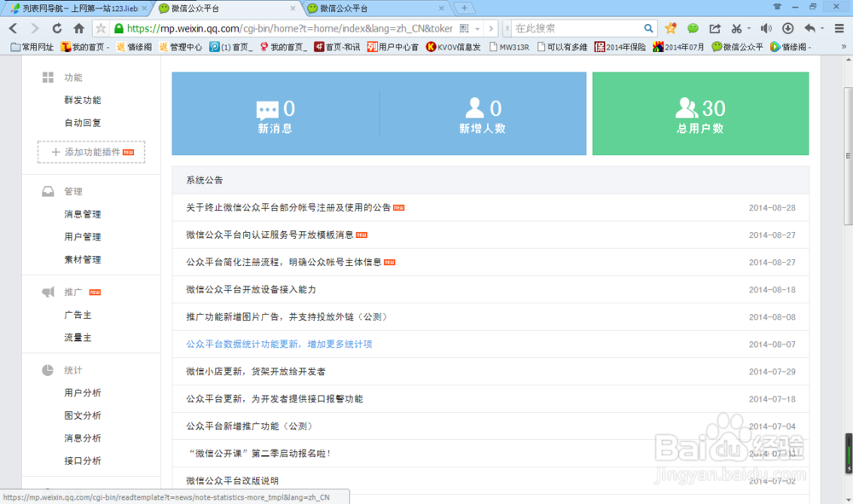
Task: Open a new tab with plus button
Action: point(464,9)
